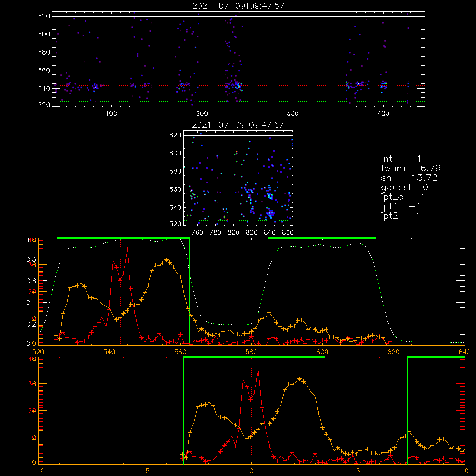The image size is (476, 476).
Task: Click x-axis label 200 of the top panel
Action: pos(202,114)
